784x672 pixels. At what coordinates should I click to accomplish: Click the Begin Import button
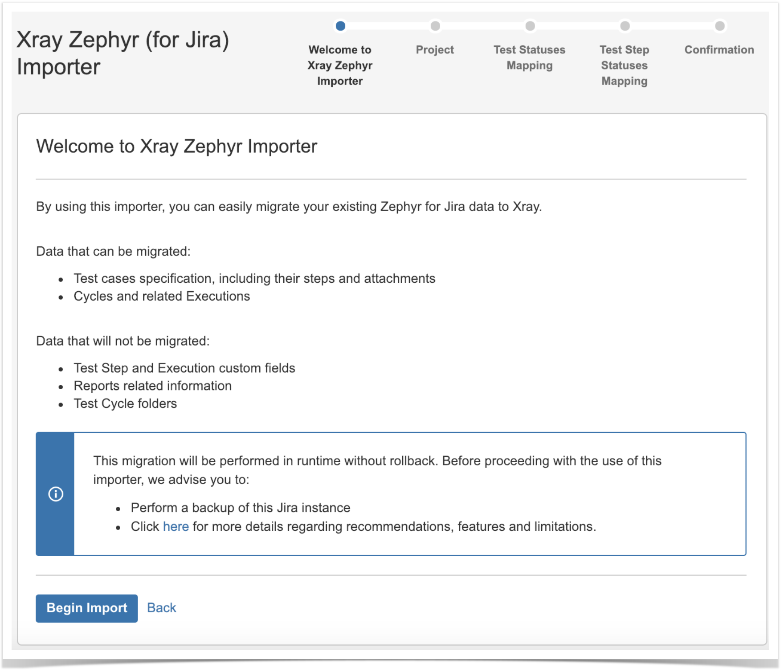click(86, 608)
